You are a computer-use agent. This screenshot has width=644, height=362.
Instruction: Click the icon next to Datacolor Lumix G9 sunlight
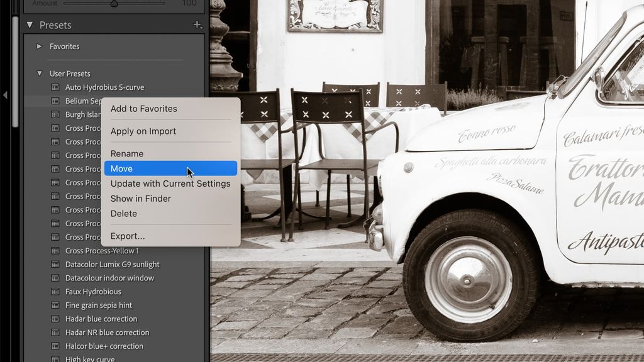point(55,264)
